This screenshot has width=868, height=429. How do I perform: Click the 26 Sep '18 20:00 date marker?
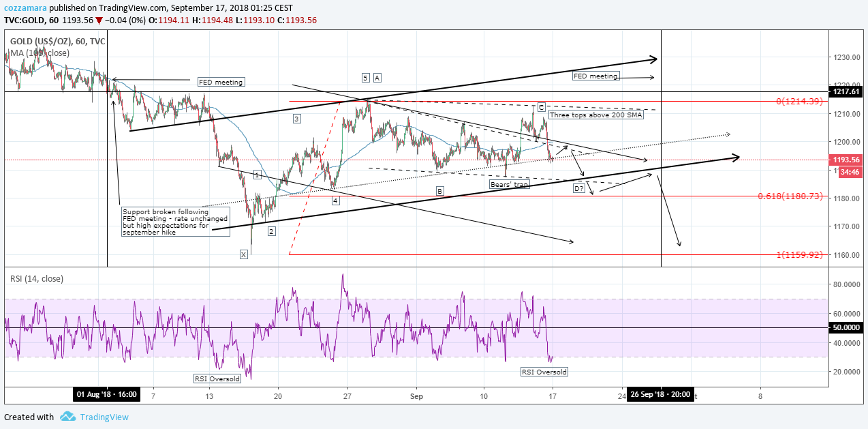tap(660, 394)
